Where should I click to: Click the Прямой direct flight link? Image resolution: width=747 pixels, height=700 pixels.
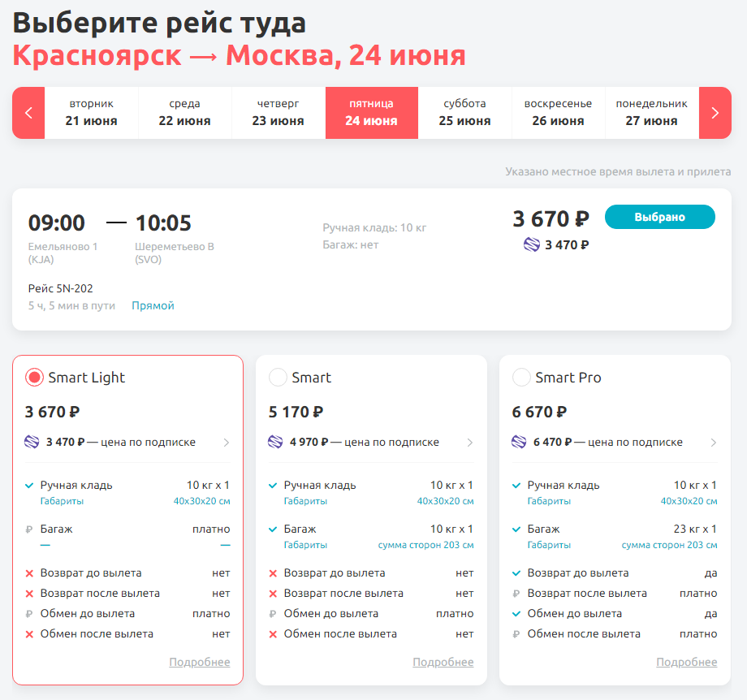pos(153,306)
